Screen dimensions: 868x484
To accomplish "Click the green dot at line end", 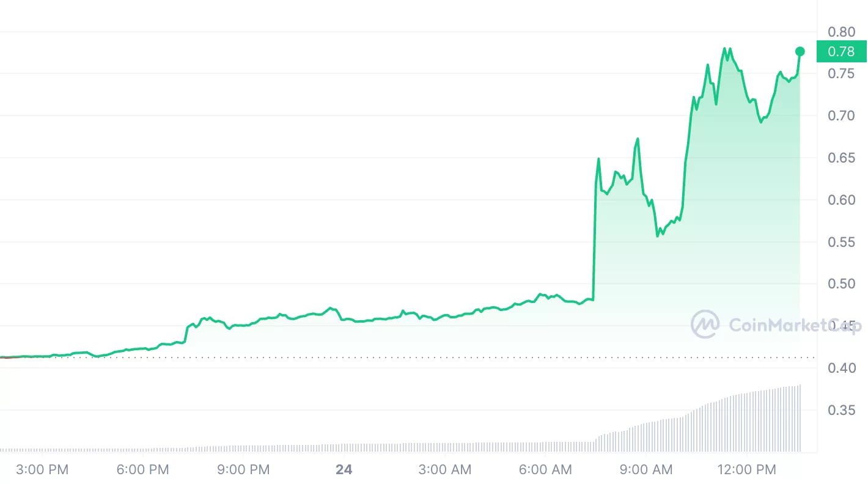I will (x=800, y=51).
